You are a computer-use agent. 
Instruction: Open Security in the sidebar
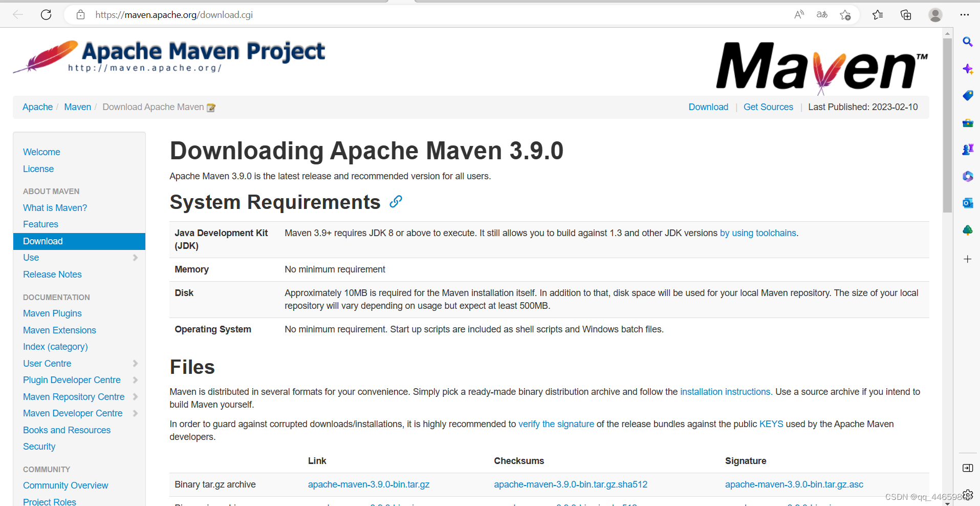[39, 447]
